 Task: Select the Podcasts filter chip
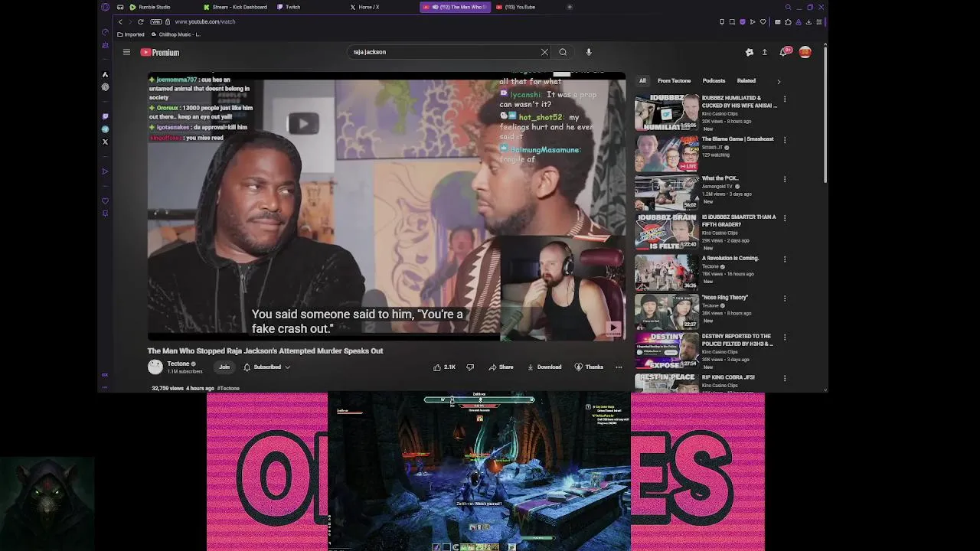pos(714,80)
